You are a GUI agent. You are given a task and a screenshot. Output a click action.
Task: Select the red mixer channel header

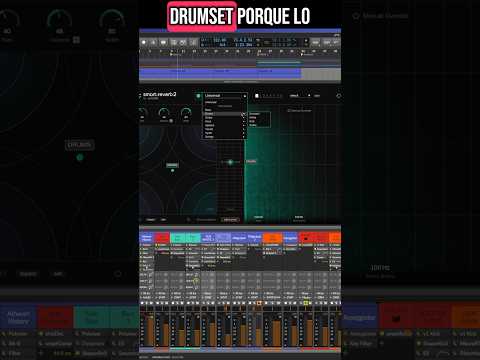click(162, 238)
